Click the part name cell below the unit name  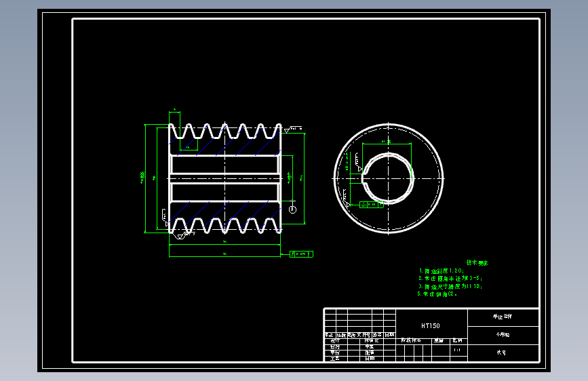[503, 335]
